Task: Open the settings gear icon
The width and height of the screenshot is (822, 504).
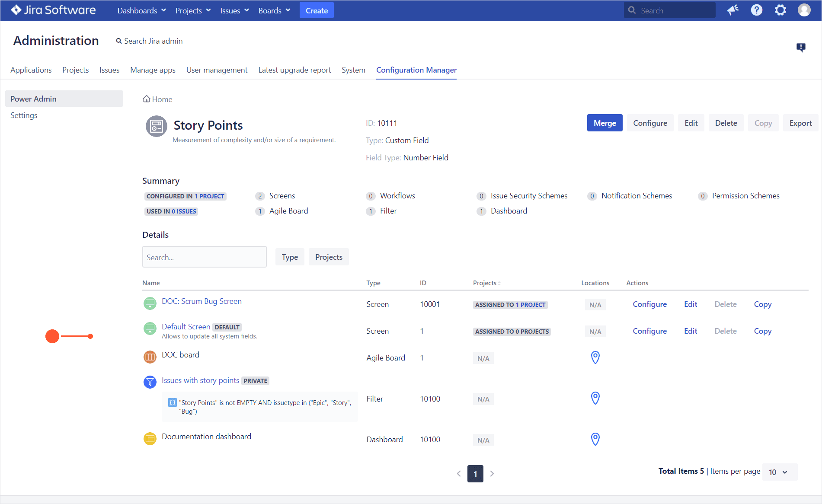Action: (780, 10)
